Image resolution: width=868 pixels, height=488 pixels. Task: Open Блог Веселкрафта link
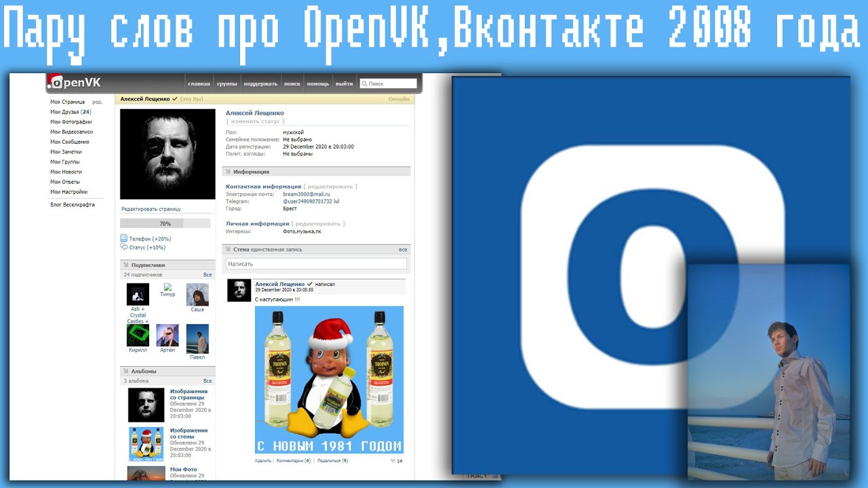pyautogui.click(x=73, y=205)
